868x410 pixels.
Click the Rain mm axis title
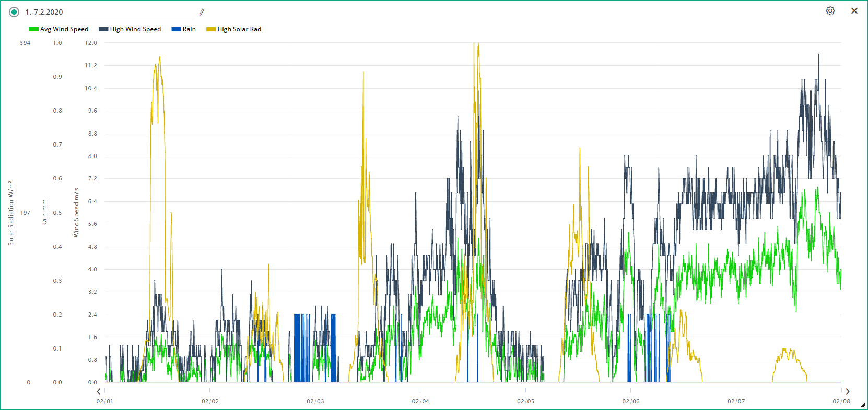click(x=44, y=213)
